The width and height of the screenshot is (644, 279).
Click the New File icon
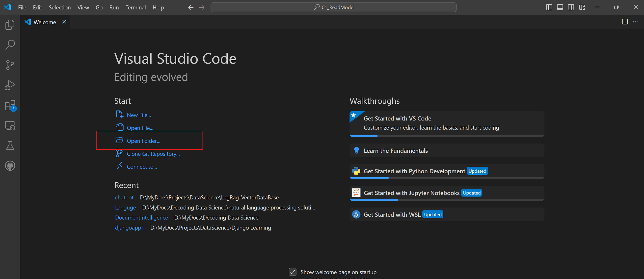point(119,115)
